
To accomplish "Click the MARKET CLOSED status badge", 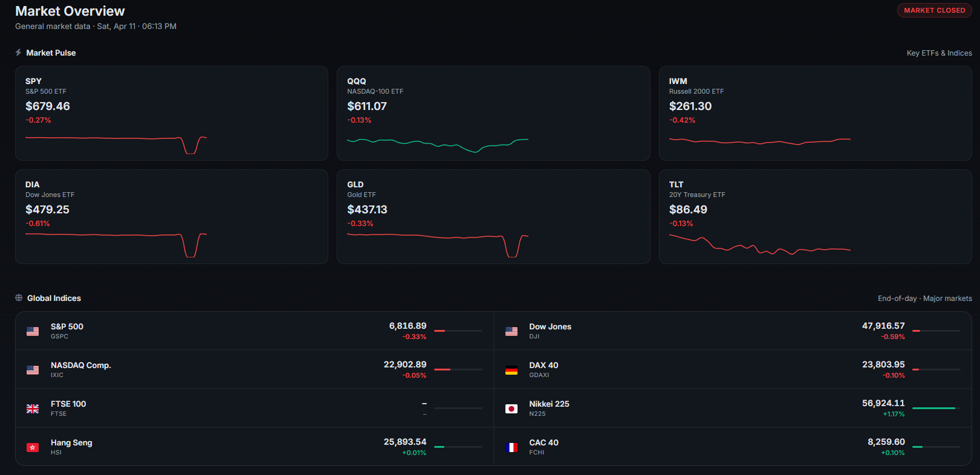I will [934, 10].
